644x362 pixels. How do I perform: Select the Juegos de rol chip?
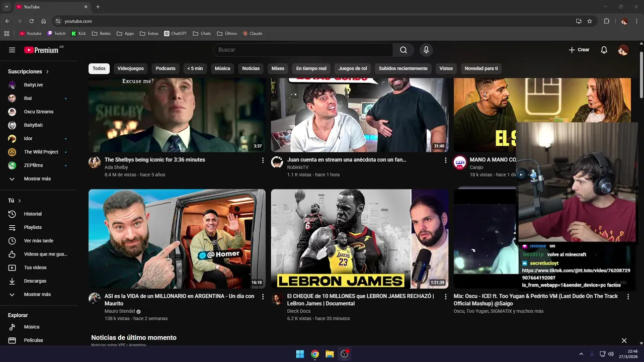tap(353, 68)
